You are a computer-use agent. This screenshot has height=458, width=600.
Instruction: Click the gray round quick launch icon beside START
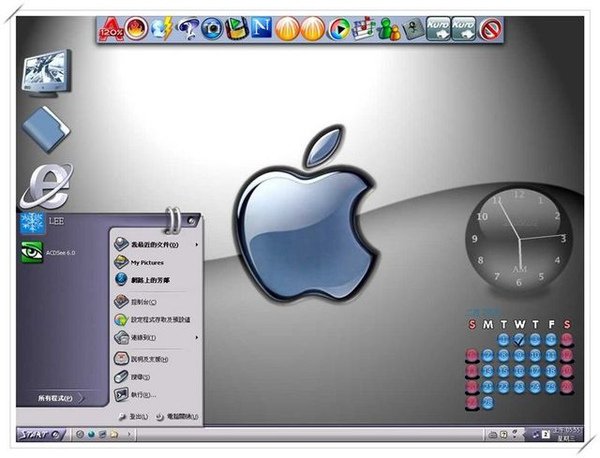pos(80,434)
